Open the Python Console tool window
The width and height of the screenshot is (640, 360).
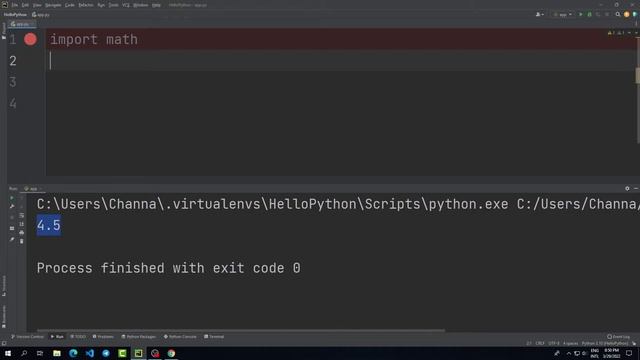click(180, 337)
